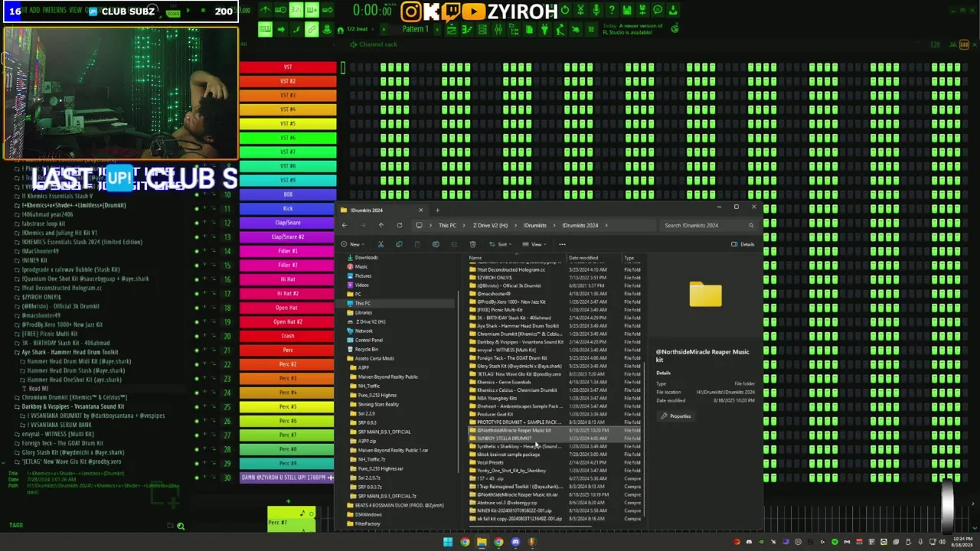Viewport: 980px width, 551px height.
Task: Select the Clap/Snare #2 channel button
Action: (x=288, y=236)
